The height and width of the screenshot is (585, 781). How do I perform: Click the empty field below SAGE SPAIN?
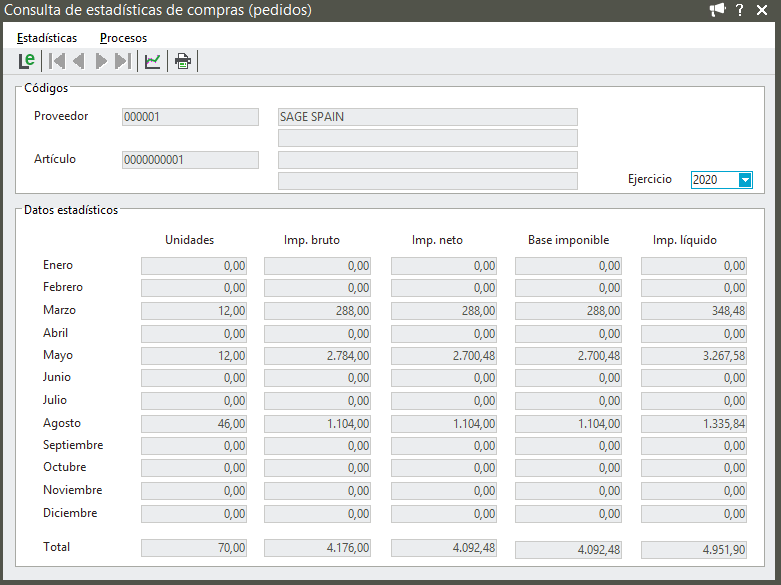click(x=428, y=138)
